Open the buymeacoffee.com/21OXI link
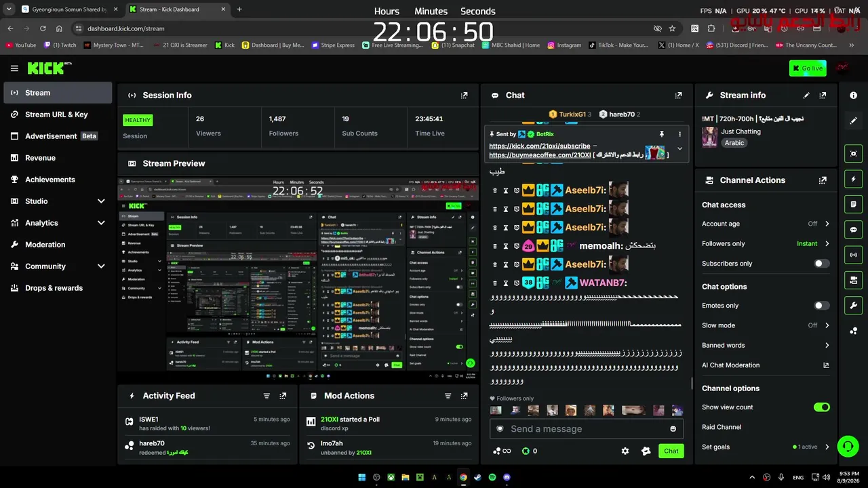This screenshot has height=488, width=868. (x=540, y=155)
